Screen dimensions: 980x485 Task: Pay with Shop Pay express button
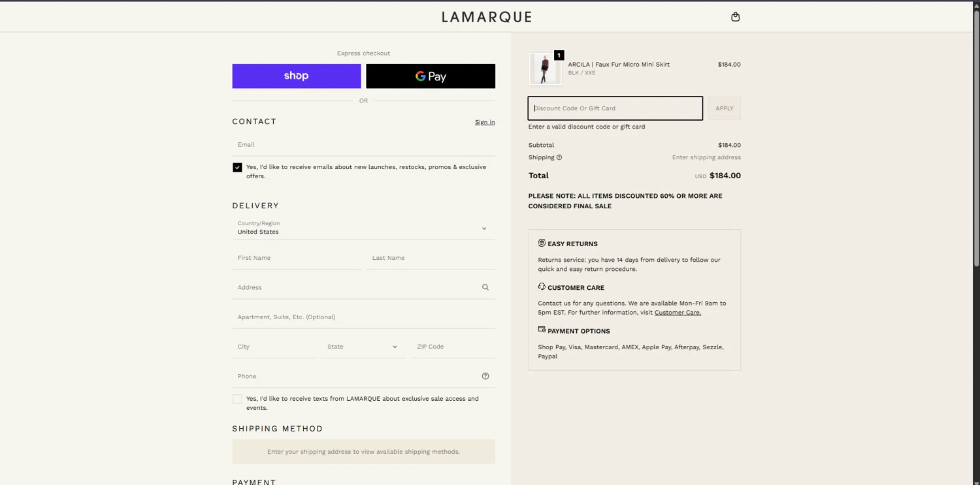(x=297, y=76)
